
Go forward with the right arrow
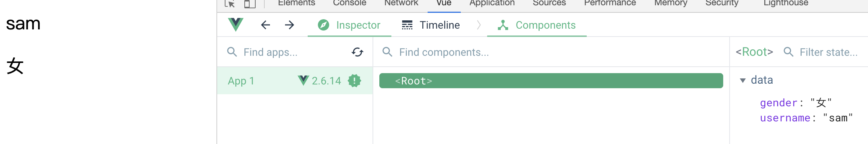[x=290, y=25]
